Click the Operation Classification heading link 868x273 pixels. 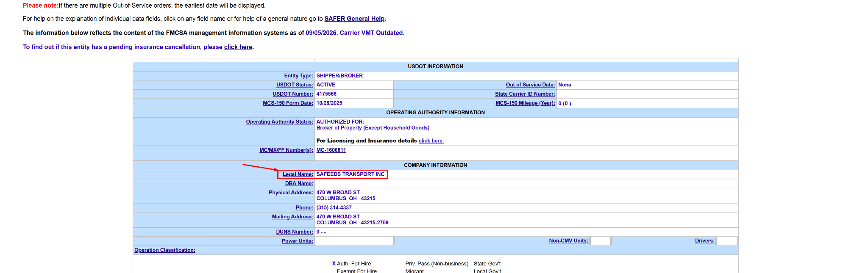[165, 250]
